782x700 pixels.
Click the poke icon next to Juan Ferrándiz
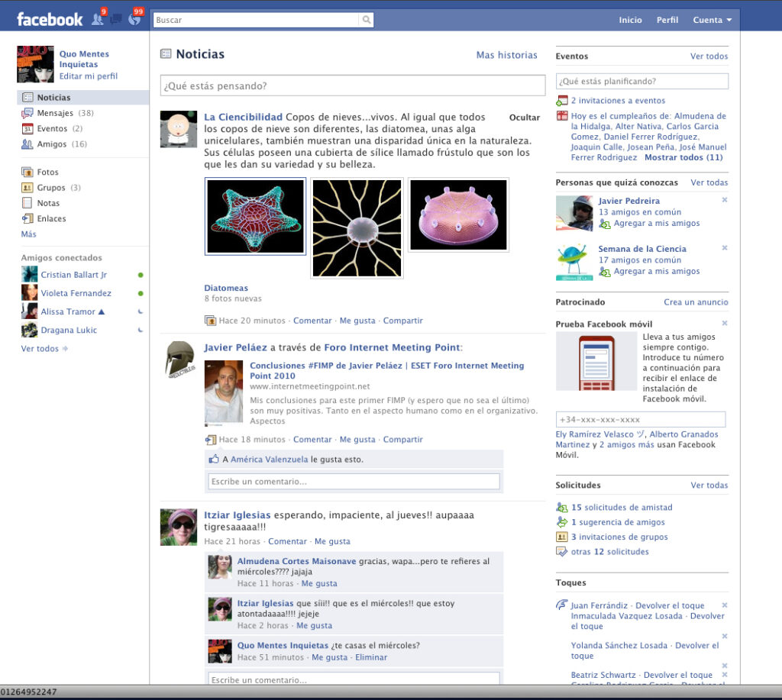click(561, 605)
